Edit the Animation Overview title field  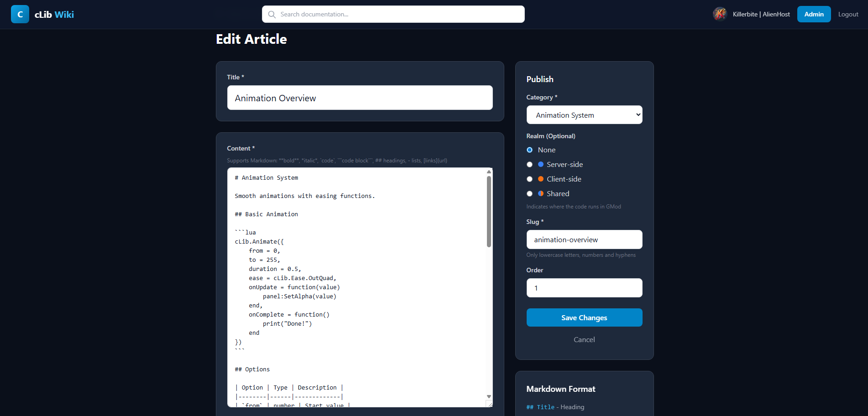click(360, 98)
